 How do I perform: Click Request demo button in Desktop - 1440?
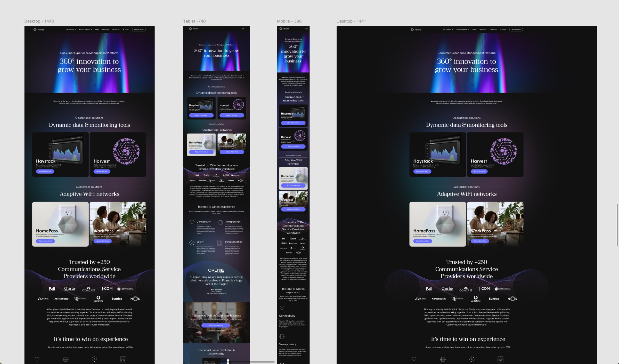139,29
